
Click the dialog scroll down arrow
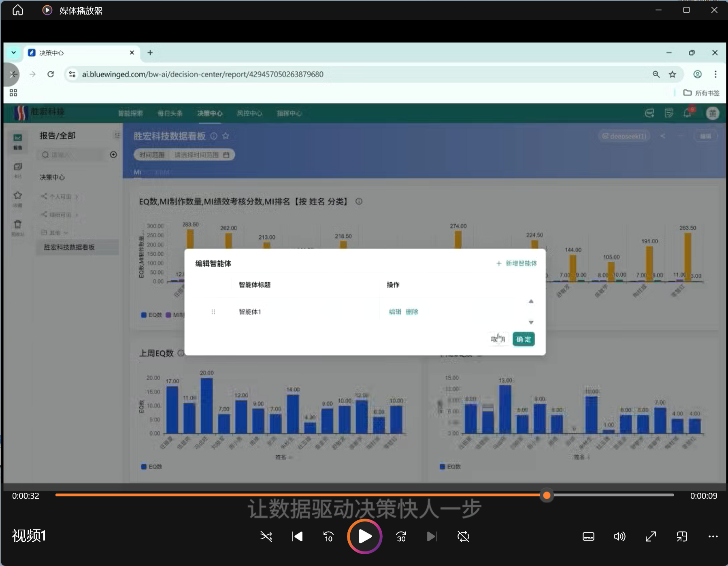(x=531, y=322)
